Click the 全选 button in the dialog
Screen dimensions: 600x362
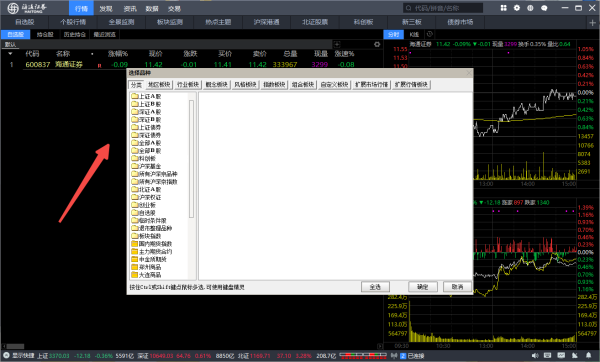(x=375, y=287)
